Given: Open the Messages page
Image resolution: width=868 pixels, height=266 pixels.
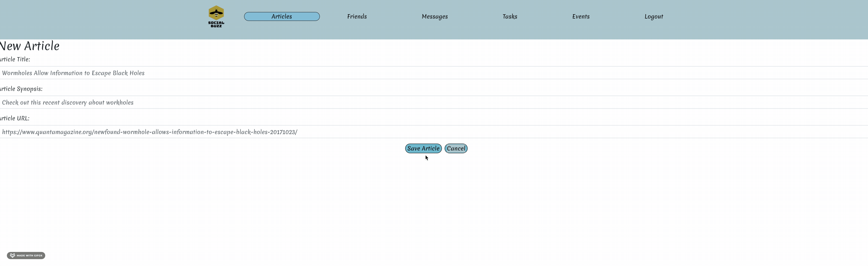Looking at the screenshot, I should point(434,16).
